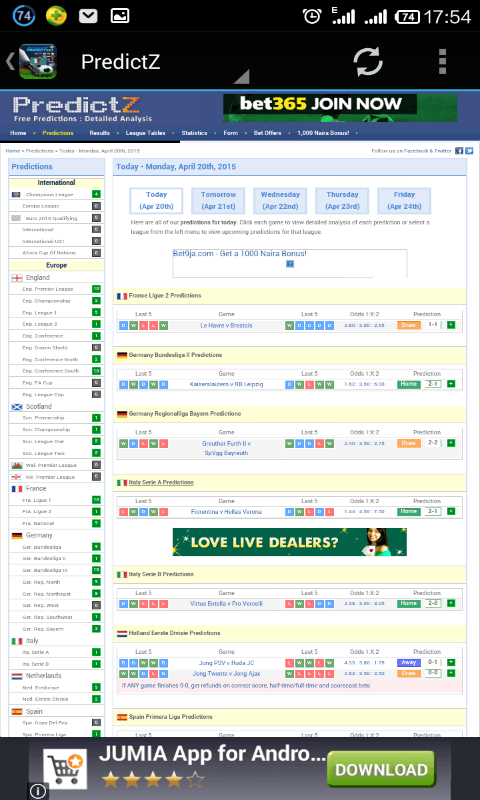Select the Thursday (Apr 23rd) tab
Screen dimensions: 480x800
[x=342, y=201]
